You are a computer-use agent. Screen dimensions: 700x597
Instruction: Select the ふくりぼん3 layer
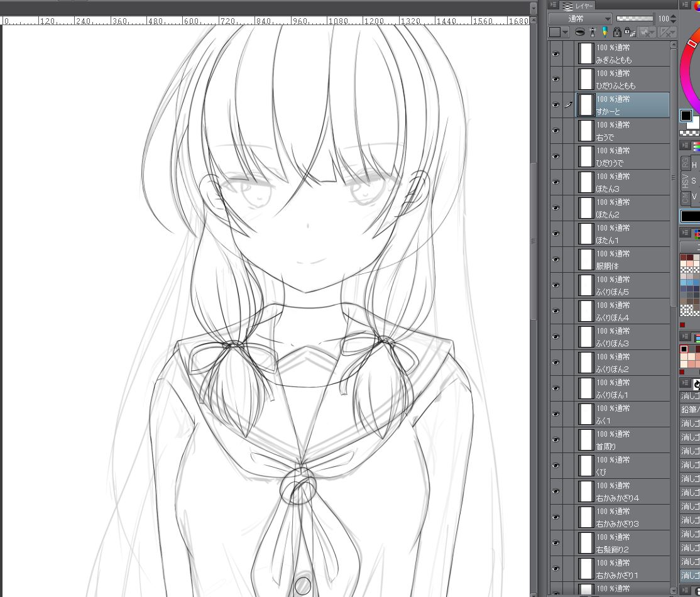[x=623, y=337]
